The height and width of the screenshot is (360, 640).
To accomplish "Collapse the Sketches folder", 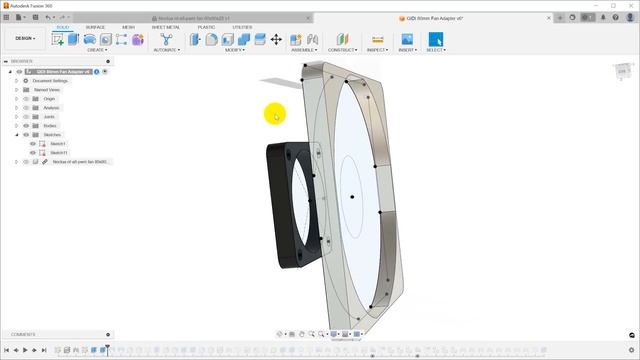I will pos(16,135).
